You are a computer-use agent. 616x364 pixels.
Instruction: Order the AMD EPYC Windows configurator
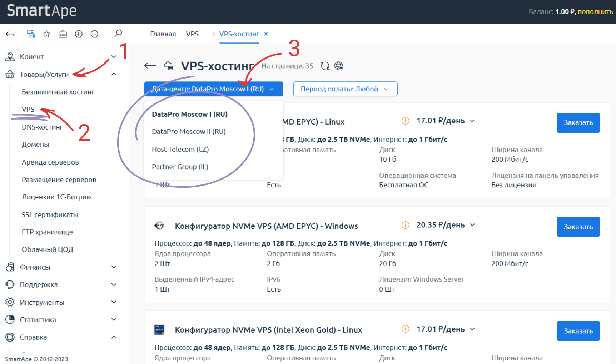[x=578, y=227]
